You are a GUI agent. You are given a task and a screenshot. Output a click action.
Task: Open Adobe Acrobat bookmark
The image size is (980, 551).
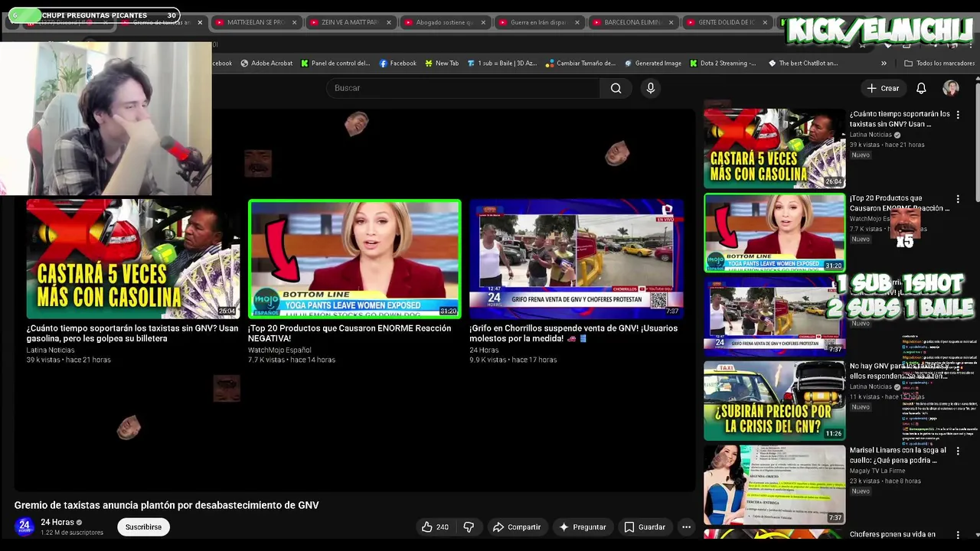(266, 64)
